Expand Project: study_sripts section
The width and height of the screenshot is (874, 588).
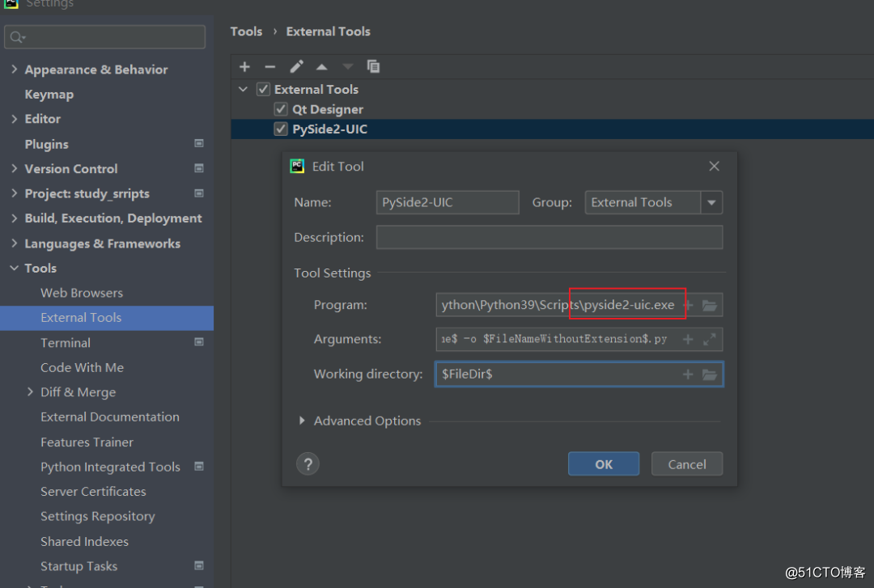pyautogui.click(x=14, y=193)
